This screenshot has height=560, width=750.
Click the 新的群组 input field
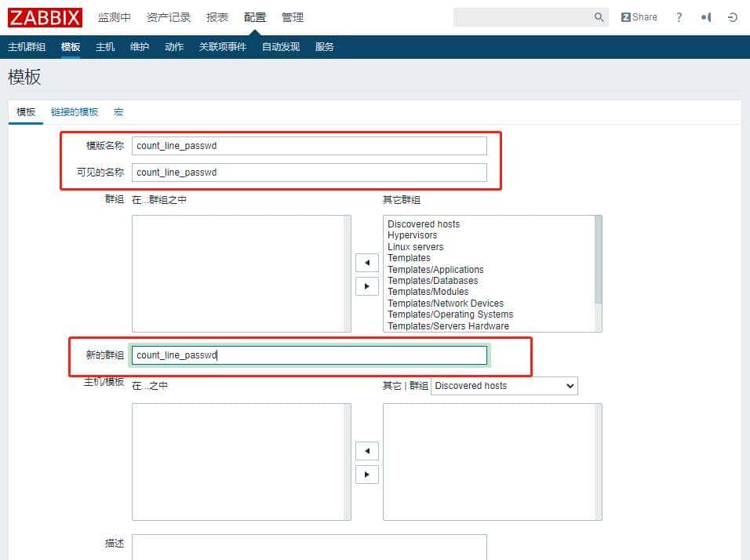tap(309, 355)
